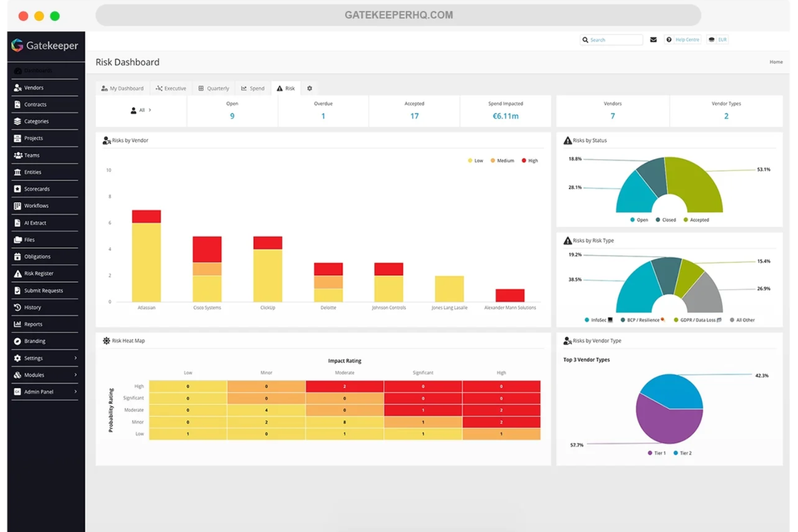Click the Open risks count 9
Image resolution: width=798 pixels, height=532 pixels.
click(232, 116)
